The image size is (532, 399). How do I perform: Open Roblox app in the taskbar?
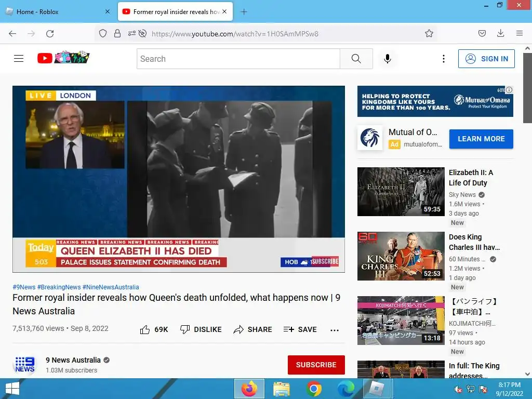click(x=377, y=389)
